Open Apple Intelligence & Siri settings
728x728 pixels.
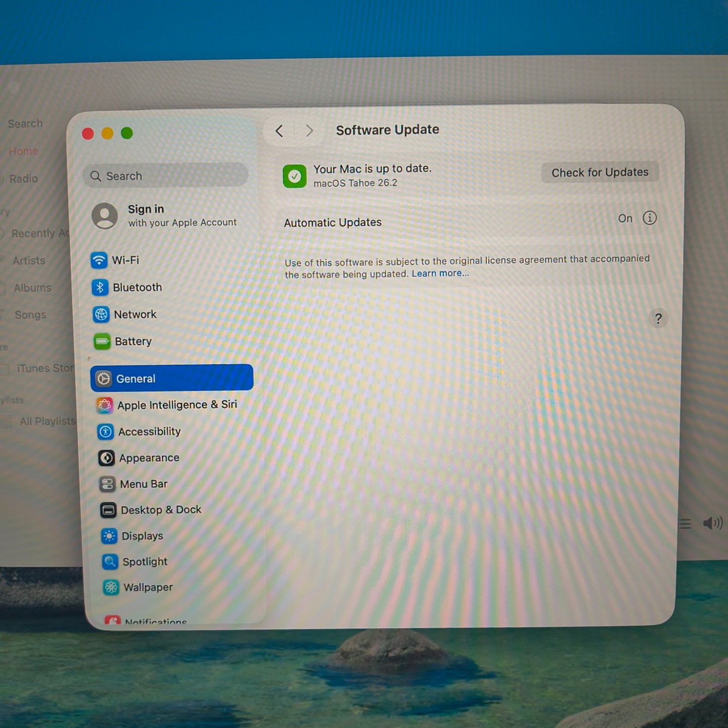click(x=176, y=405)
